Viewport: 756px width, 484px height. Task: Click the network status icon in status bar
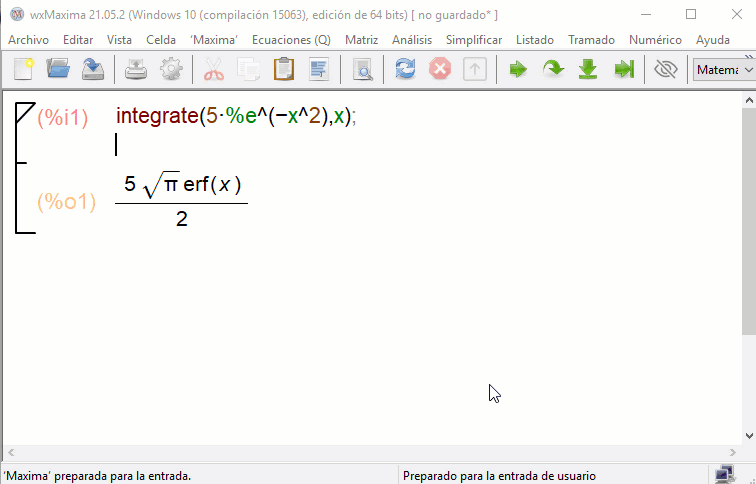pyautogui.click(x=725, y=475)
